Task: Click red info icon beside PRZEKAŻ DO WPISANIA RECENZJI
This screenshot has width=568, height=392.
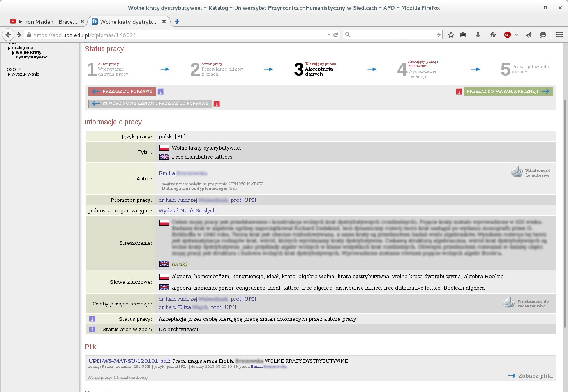Action: [459, 92]
